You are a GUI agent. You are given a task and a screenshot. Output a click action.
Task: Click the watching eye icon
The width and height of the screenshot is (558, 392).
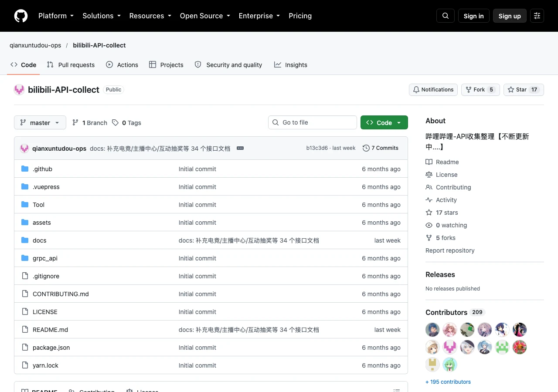point(429,225)
